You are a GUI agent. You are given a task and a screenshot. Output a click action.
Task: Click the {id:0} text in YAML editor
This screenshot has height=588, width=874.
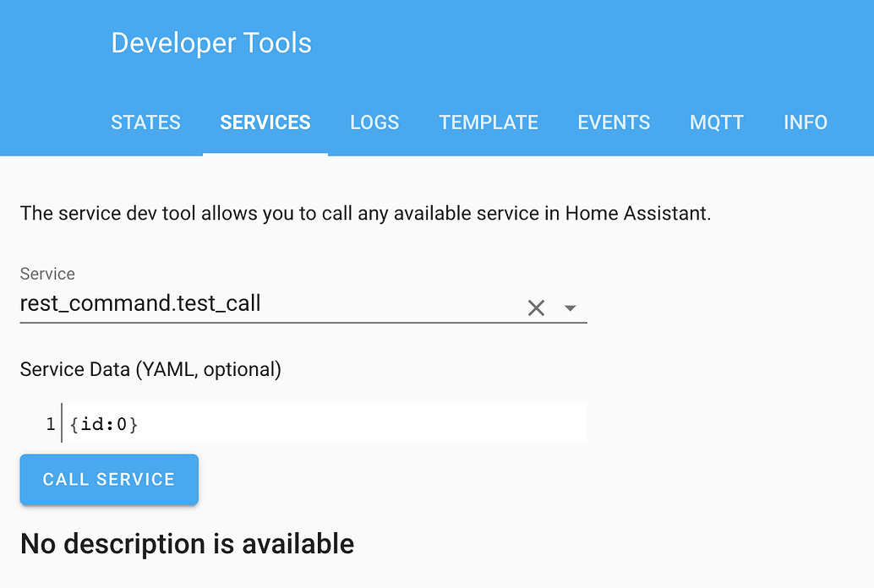pyautogui.click(x=104, y=424)
